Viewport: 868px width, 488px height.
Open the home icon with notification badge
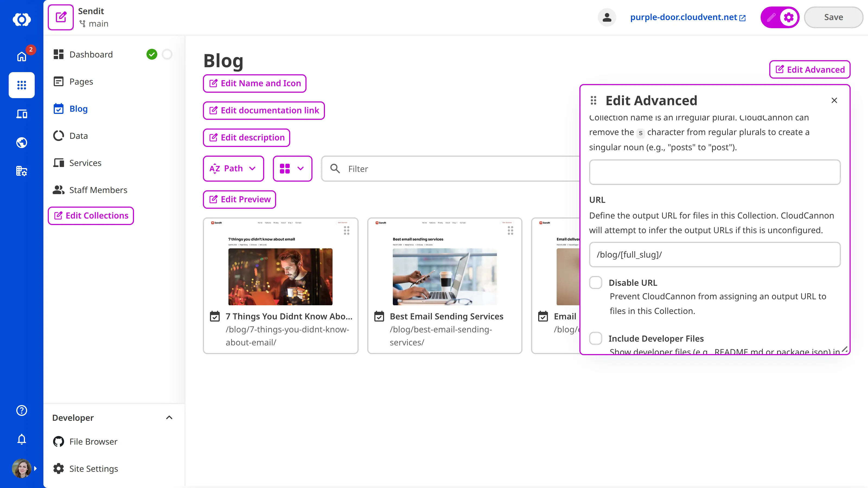tap(22, 56)
